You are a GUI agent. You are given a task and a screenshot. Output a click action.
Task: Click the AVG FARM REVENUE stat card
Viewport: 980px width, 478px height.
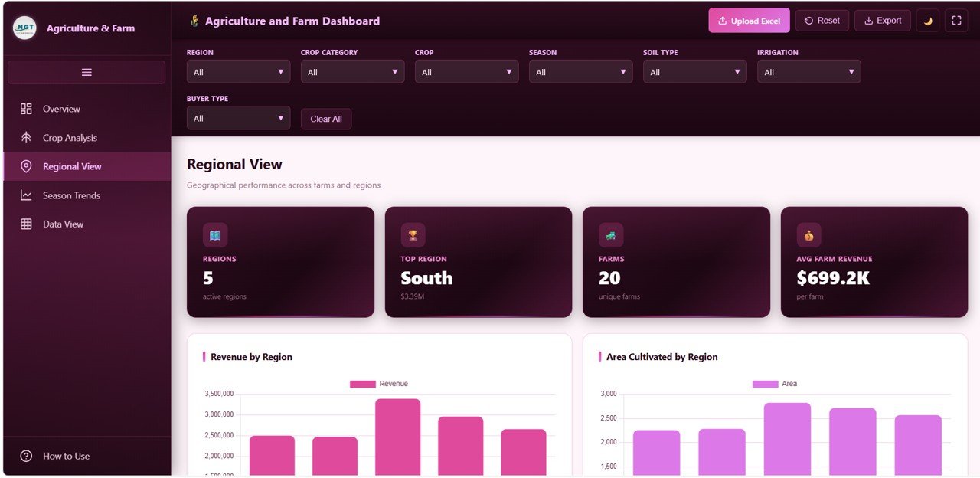coord(874,261)
